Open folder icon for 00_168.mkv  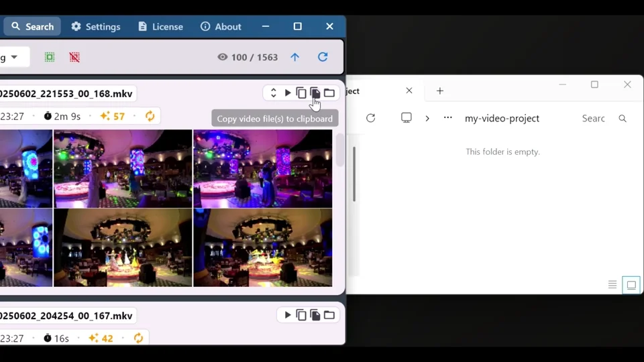coord(329,93)
